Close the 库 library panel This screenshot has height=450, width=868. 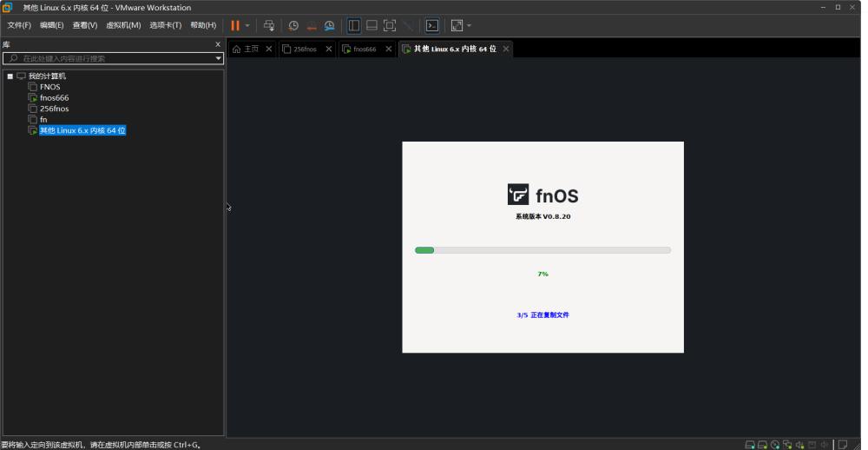[x=218, y=43]
